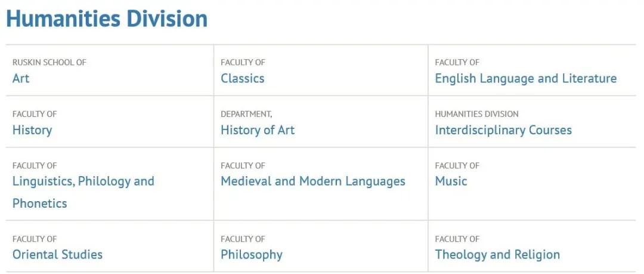The width and height of the screenshot is (644, 274).
Task: Click the Theology and Religion link
Action: pos(497,255)
